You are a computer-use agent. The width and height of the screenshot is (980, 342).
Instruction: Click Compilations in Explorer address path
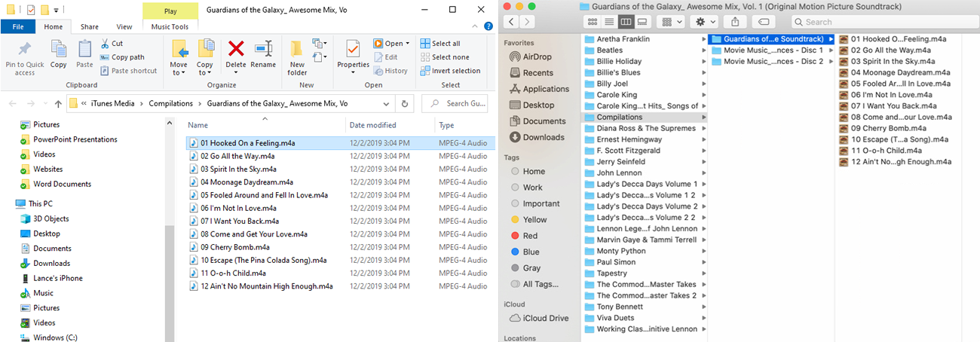pyautogui.click(x=170, y=103)
